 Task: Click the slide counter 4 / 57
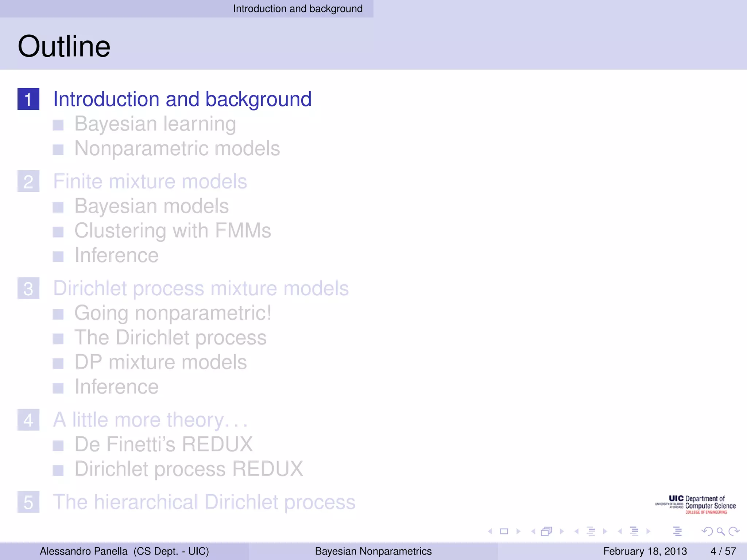pyautogui.click(x=723, y=551)
